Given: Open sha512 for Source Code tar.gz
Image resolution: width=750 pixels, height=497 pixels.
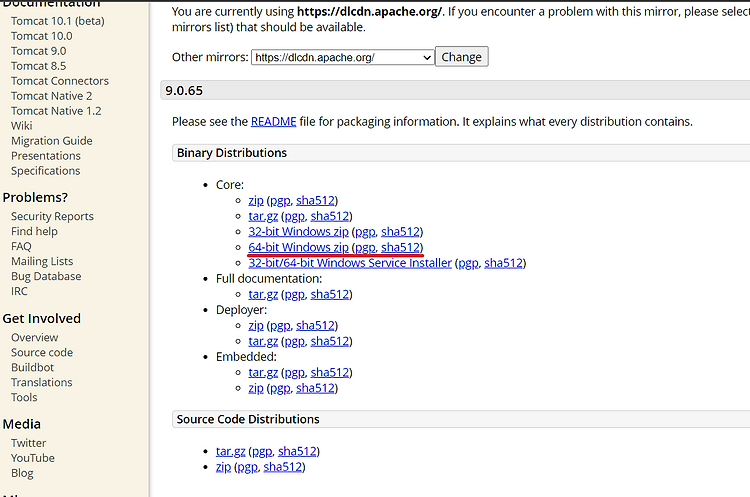Looking at the screenshot, I should point(298,451).
